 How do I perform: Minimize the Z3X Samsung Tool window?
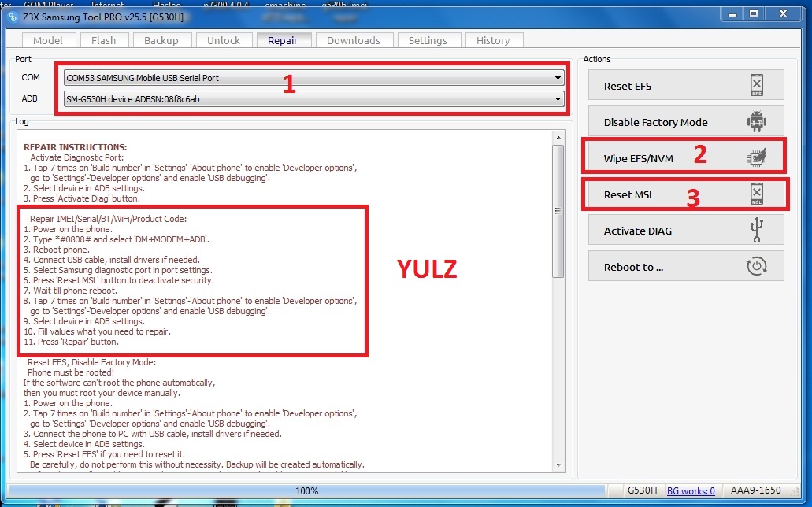[x=732, y=14]
